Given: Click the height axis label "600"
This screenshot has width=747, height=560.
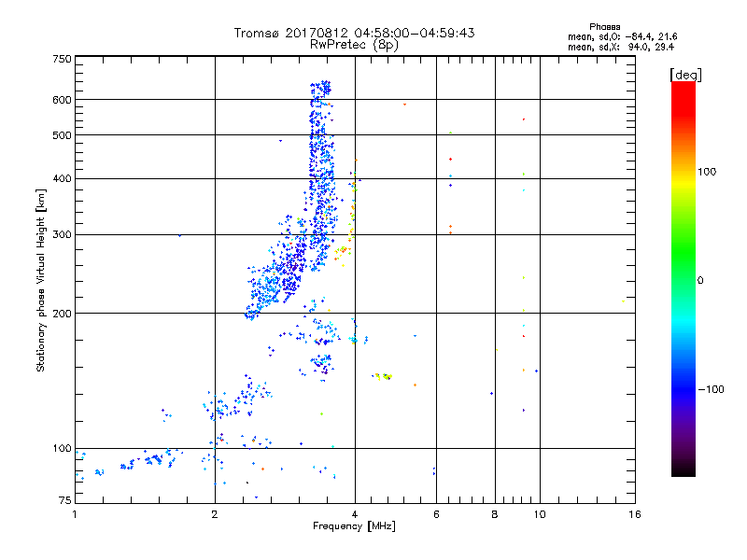Looking at the screenshot, I should click(62, 100).
